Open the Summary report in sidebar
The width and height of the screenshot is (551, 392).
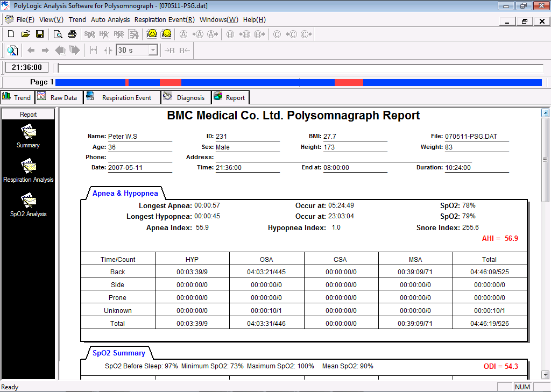28,136
